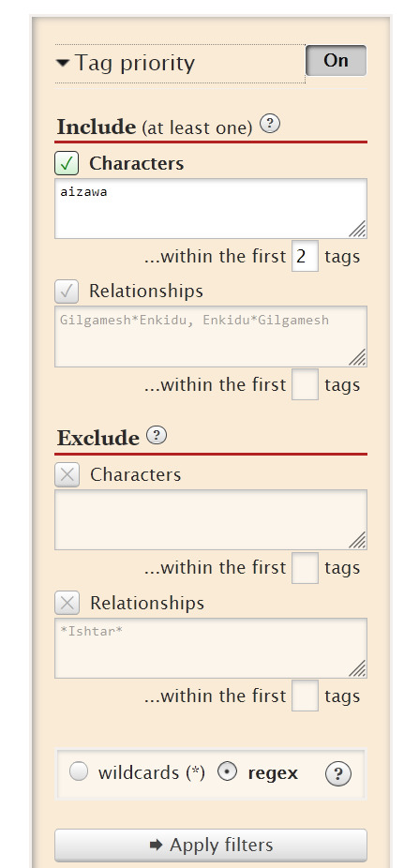Click the resize handle of Include Characters box
The height and width of the screenshot is (868, 404).
point(357,229)
